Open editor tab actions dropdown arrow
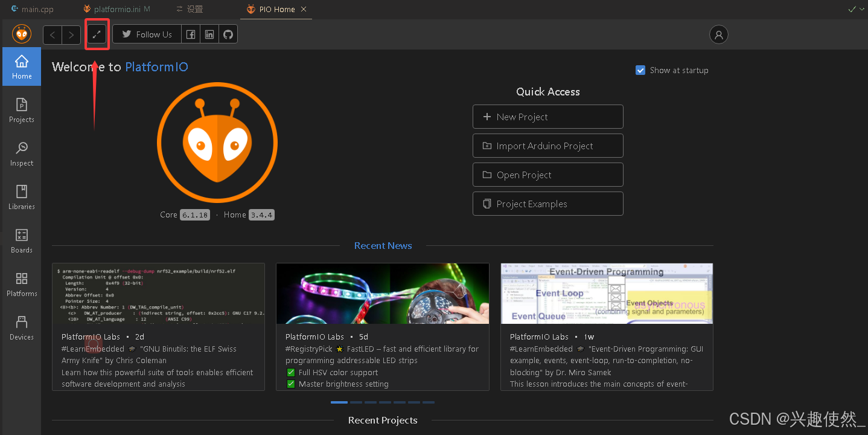868x435 pixels. 862,9
